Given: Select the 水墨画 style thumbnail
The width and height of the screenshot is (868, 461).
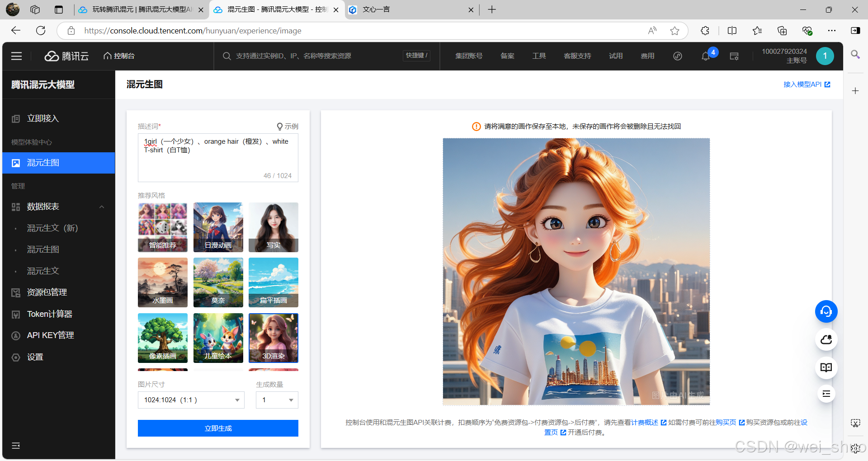Looking at the screenshot, I should pos(163,282).
